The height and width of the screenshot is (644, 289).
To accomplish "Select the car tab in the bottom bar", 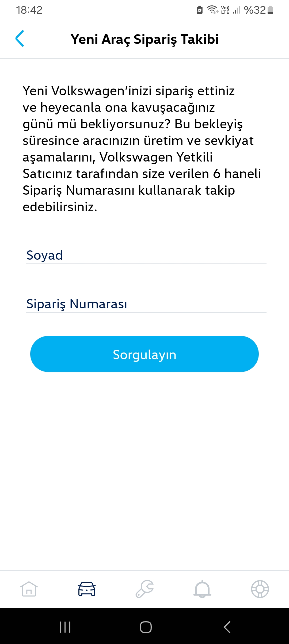I will [x=87, y=589].
